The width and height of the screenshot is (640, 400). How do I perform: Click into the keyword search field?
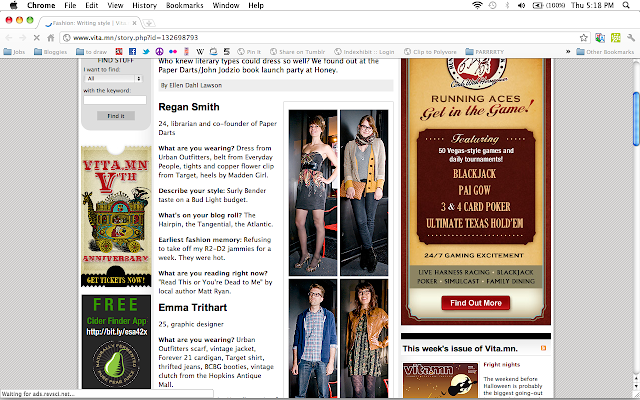pos(115,100)
